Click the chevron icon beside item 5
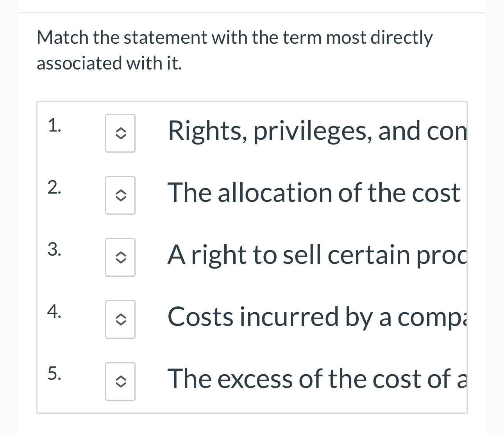504x434 pixels. coord(120,382)
